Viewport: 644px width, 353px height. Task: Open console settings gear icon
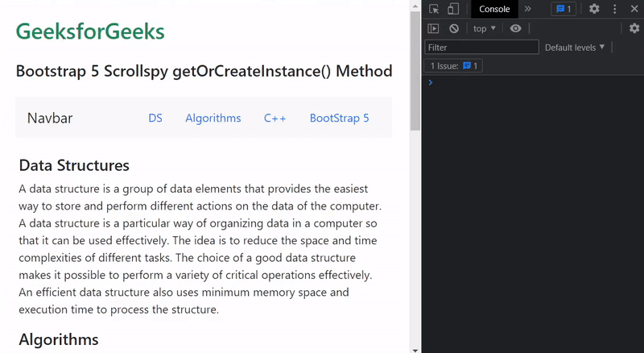click(634, 28)
